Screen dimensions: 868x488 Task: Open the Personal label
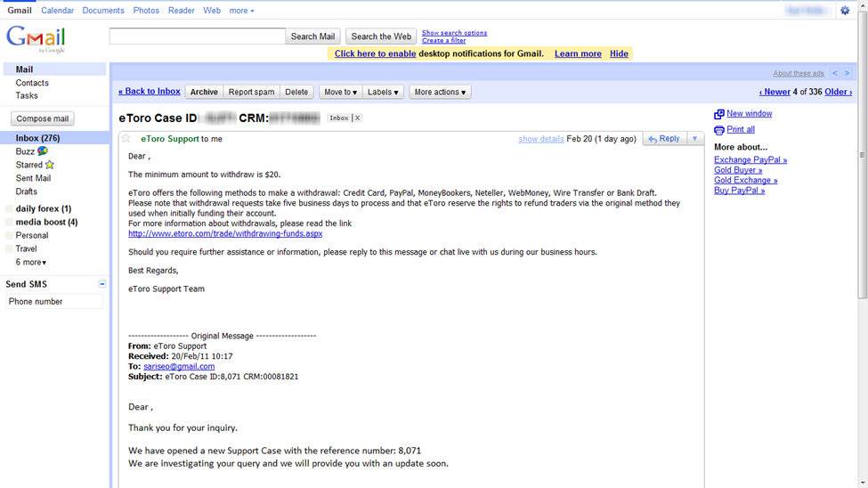[31, 235]
